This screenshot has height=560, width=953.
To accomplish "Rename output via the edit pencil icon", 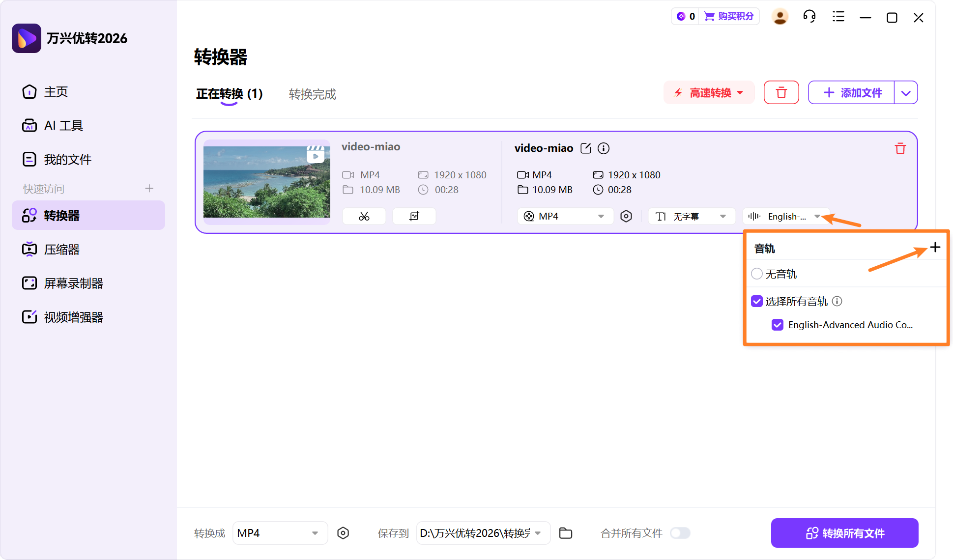I will pos(586,148).
